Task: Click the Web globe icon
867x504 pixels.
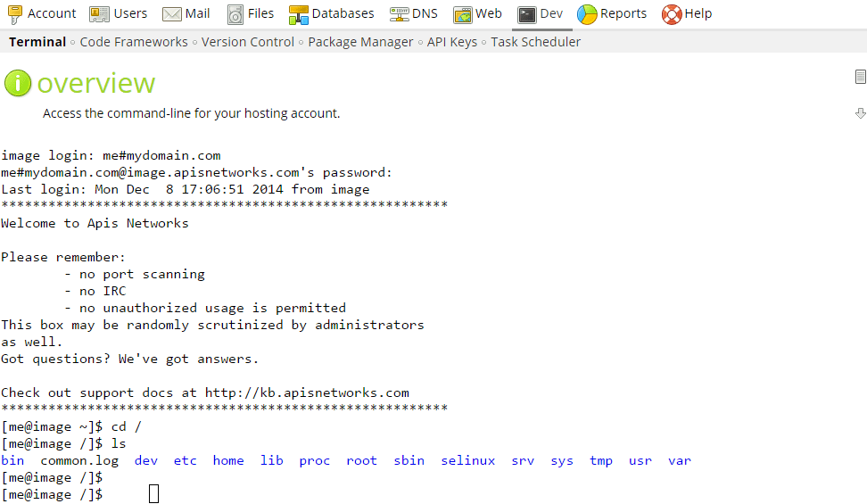Action: pos(463,15)
